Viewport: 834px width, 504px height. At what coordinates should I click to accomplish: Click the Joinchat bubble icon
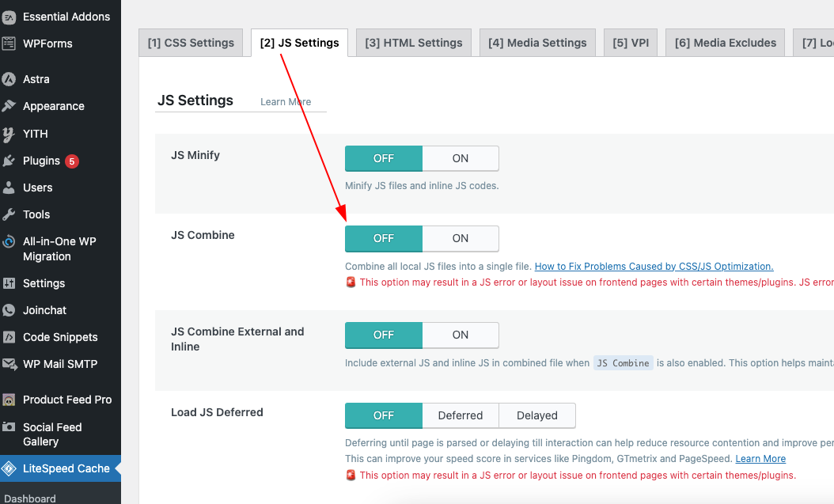[9, 310]
